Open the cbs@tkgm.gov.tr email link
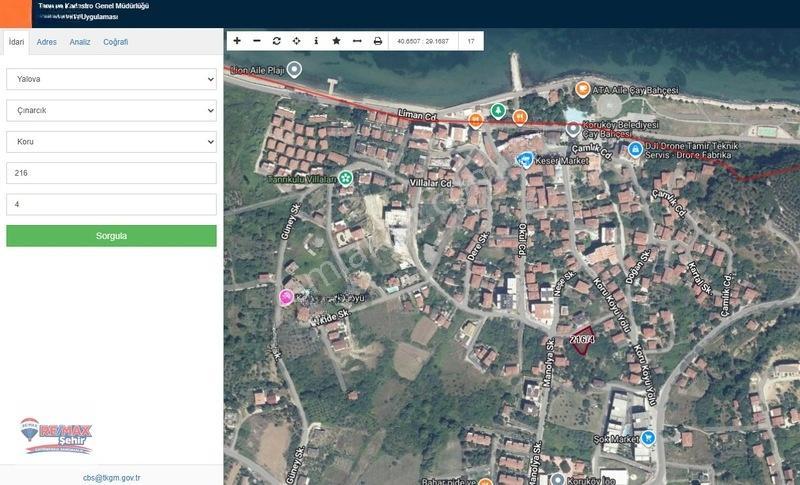Viewport: 800px width, 485px height. click(x=112, y=478)
